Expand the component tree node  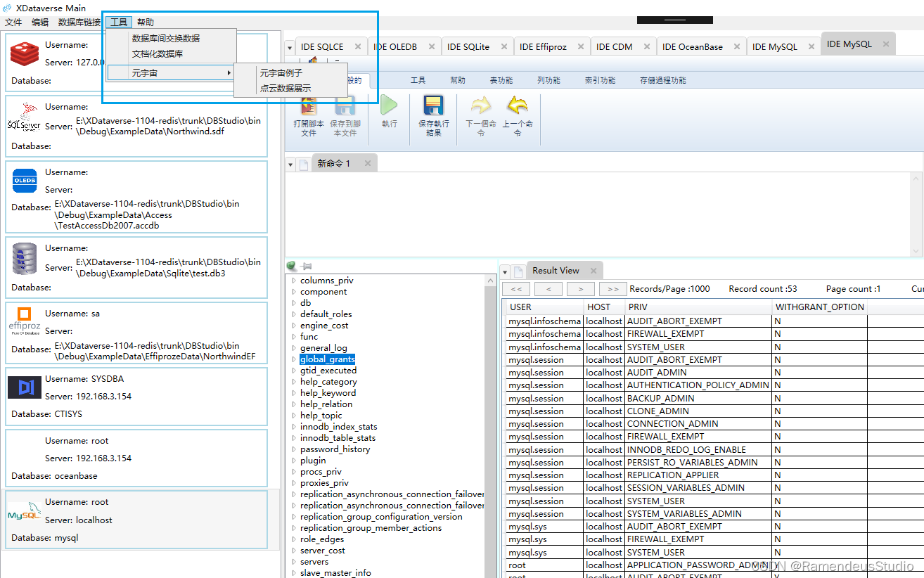pos(294,292)
